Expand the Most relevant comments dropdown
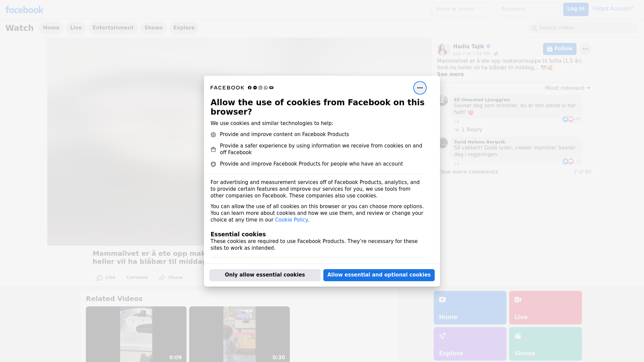644x362 pixels. pos(568,88)
